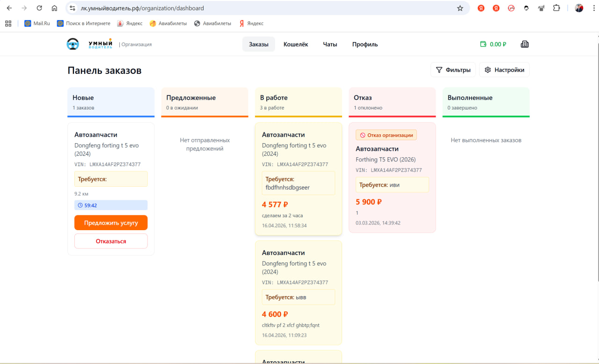Select the Новые column header
Viewport: 599px width, 364px height.
[111, 102]
